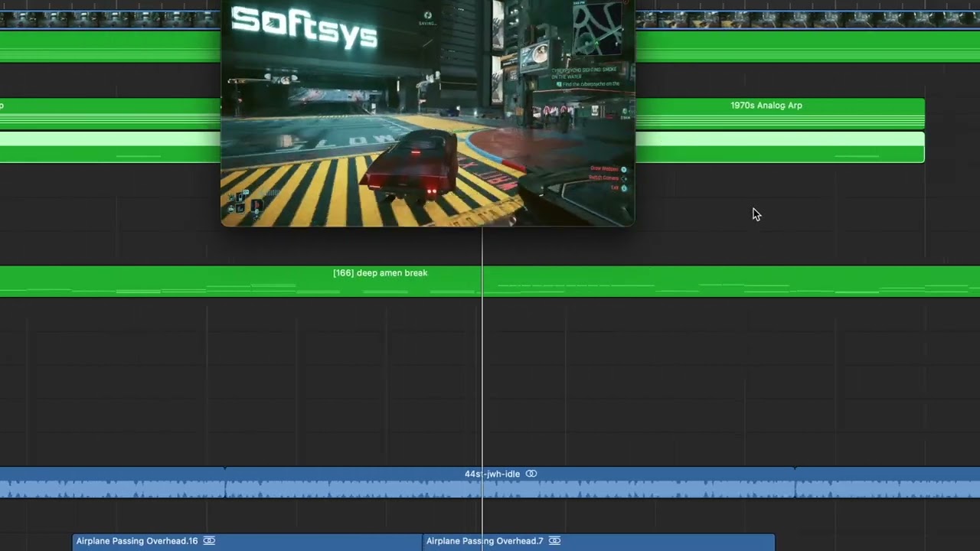The height and width of the screenshot is (551, 980).
Task: Click the floating gameplay video preview
Action: (428, 112)
